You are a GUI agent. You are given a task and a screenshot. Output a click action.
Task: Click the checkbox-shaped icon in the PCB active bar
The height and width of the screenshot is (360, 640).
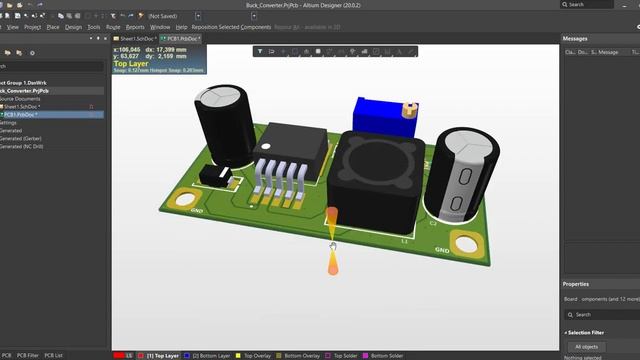click(376, 51)
